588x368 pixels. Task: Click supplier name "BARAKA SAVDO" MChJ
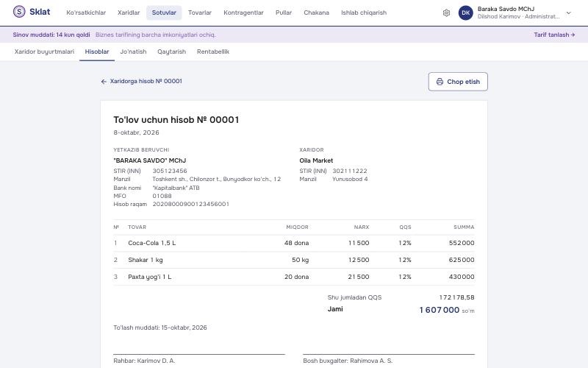150,160
